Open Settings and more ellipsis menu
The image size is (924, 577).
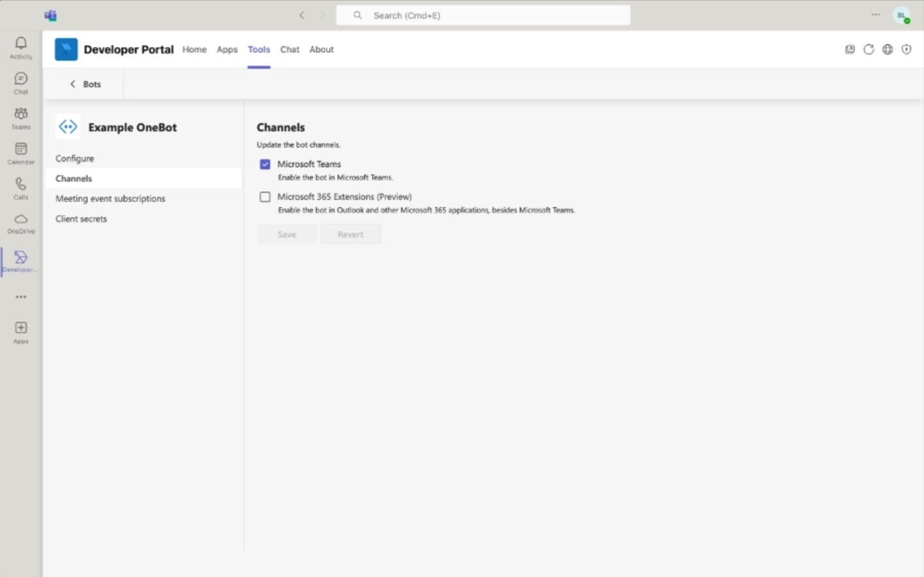coord(875,15)
